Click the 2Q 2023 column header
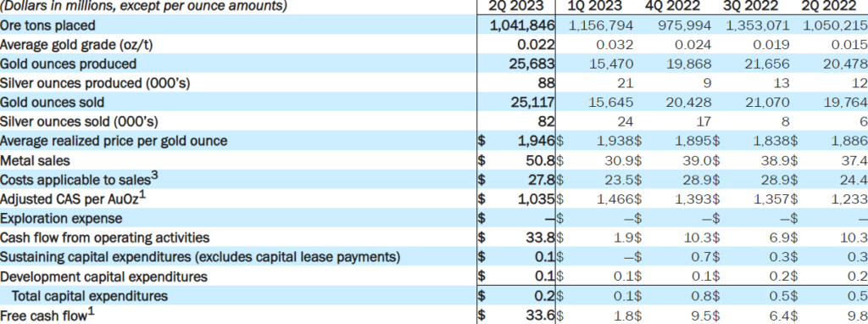The image size is (868, 324). point(515,6)
